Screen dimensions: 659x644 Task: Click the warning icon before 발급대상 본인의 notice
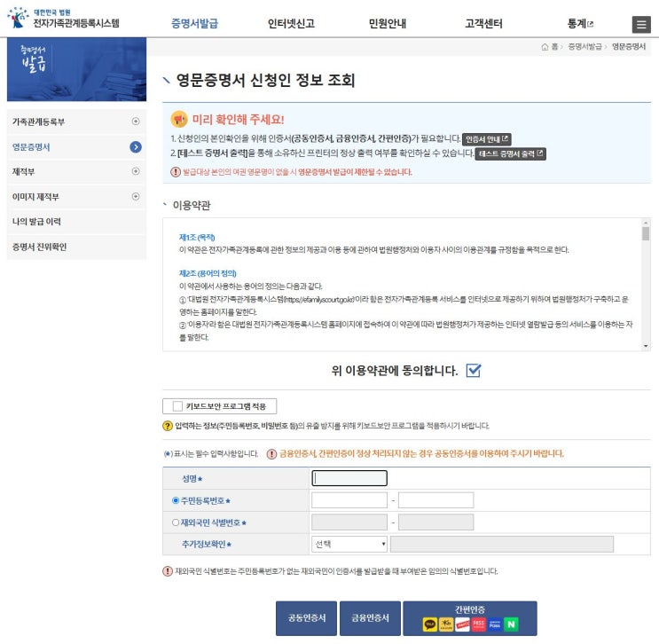click(x=176, y=172)
